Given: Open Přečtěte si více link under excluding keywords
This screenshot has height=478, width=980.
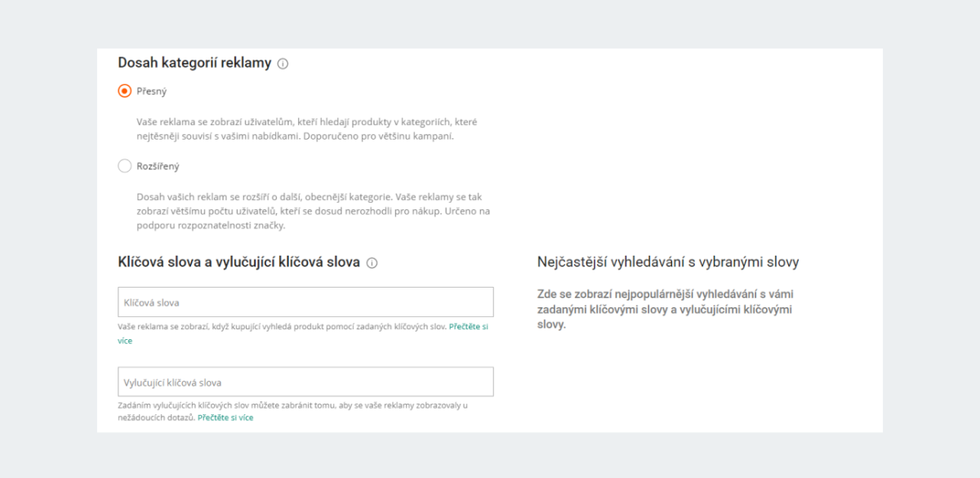Looking at the screenshot, I should tap(225, 418).
